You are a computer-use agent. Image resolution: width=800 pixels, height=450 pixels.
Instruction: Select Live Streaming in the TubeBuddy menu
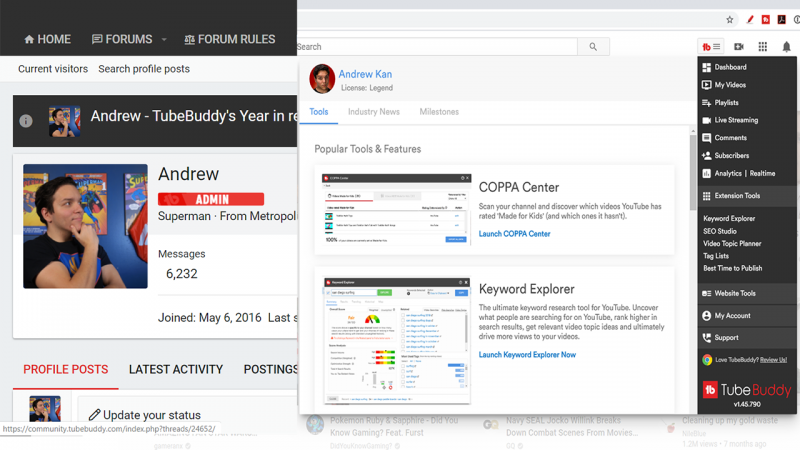pyautogui.click(x=736, y=120)
